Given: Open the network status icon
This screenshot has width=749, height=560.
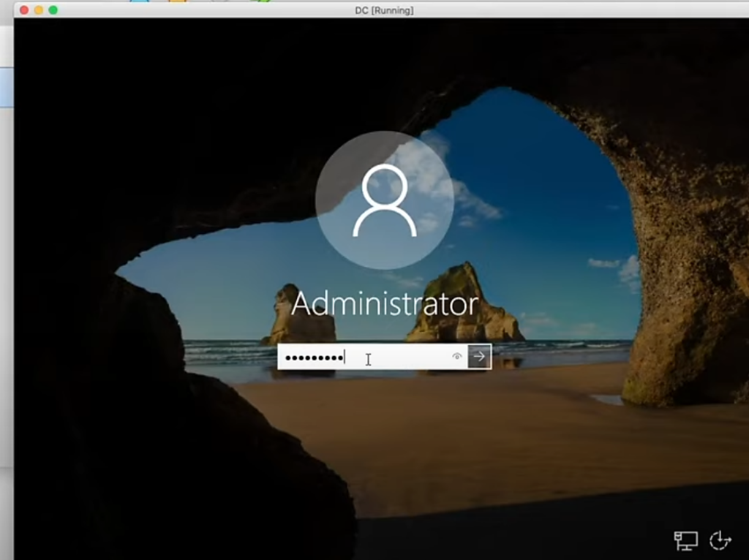Looking at the screenshot, I should pyautogui.click(x=685, y=540).
